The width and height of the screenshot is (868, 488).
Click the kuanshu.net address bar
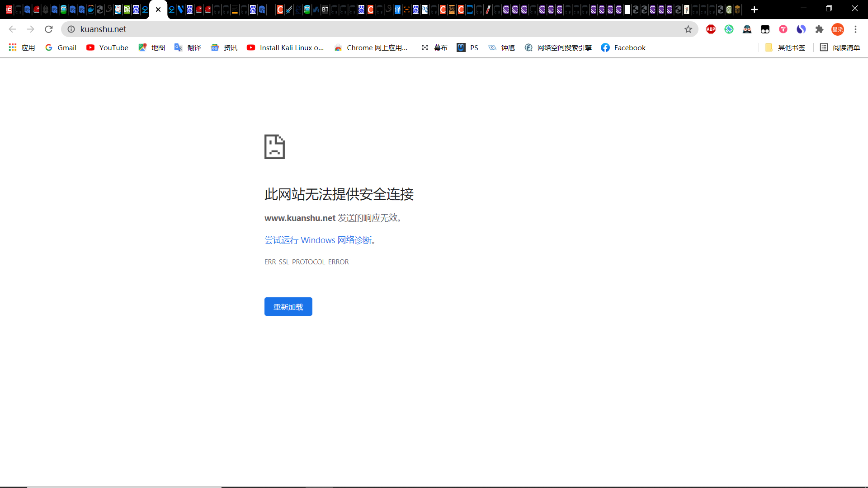(x=380, y=29)
